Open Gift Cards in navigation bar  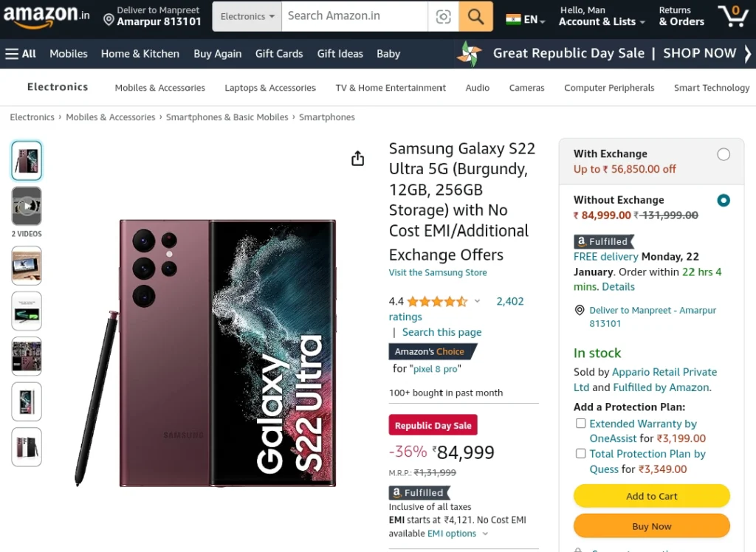pyautogui.click(x=279, y=54)
